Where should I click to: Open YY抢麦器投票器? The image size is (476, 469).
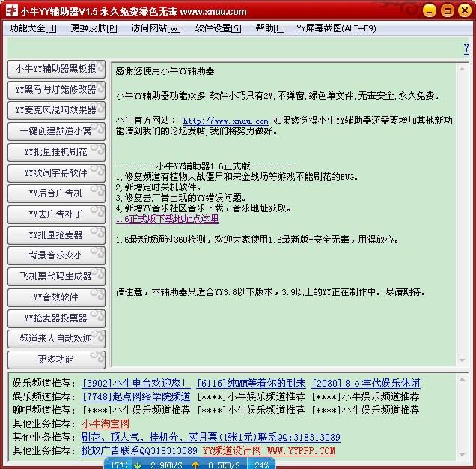point(56,318)
